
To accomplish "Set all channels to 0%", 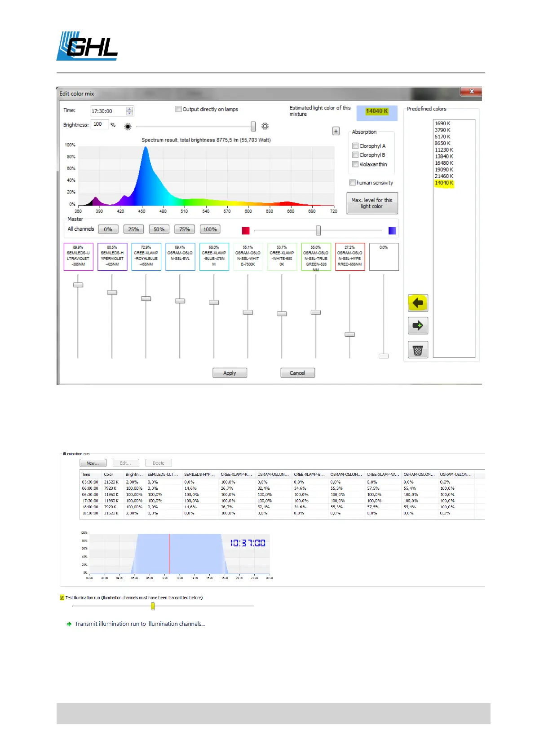I will [x=108, y=229].
